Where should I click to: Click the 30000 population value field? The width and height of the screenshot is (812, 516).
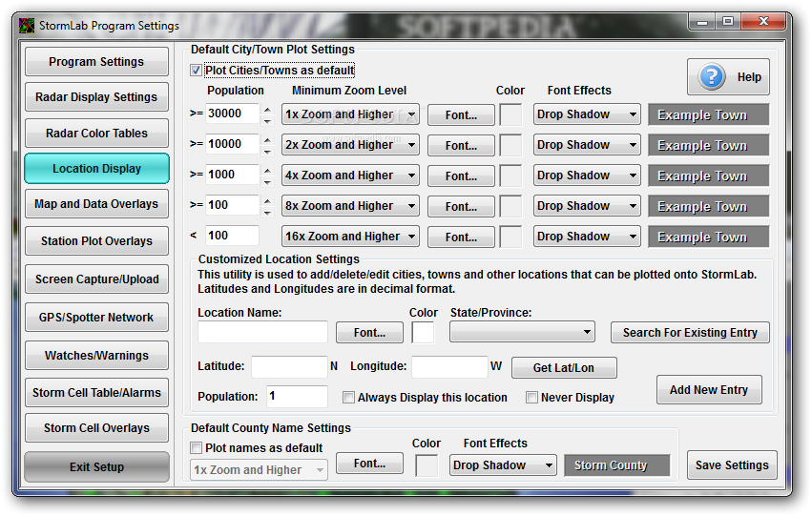click(232, 114)
